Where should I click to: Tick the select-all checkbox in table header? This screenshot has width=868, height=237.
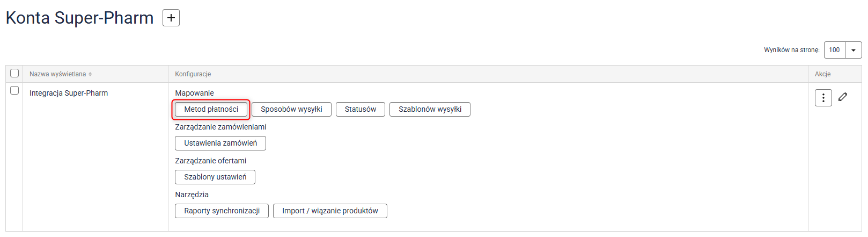pyautogui.click(x=14, y=73)
